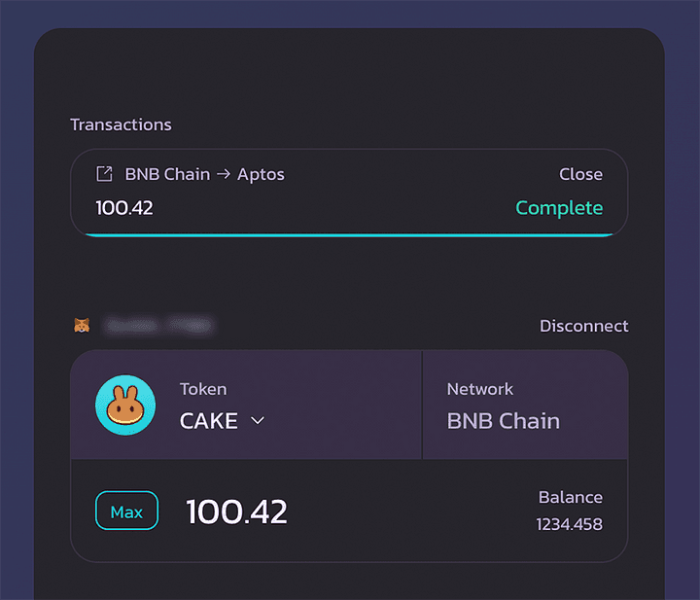Click the 1234.458 balance value
Viewport: 700px width, 600px height.
click(569, 524)
